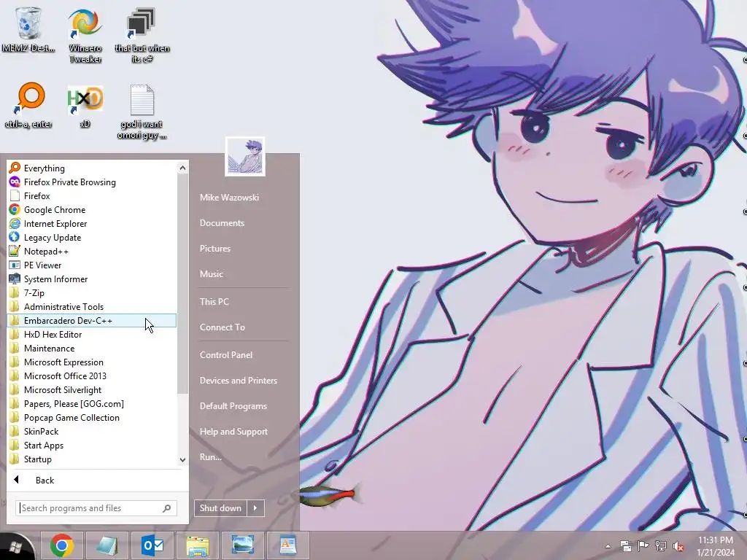The height and width of the screenshot is (560, 747).
Task: Expand the Maintenance folder
Action: point(91,348)
